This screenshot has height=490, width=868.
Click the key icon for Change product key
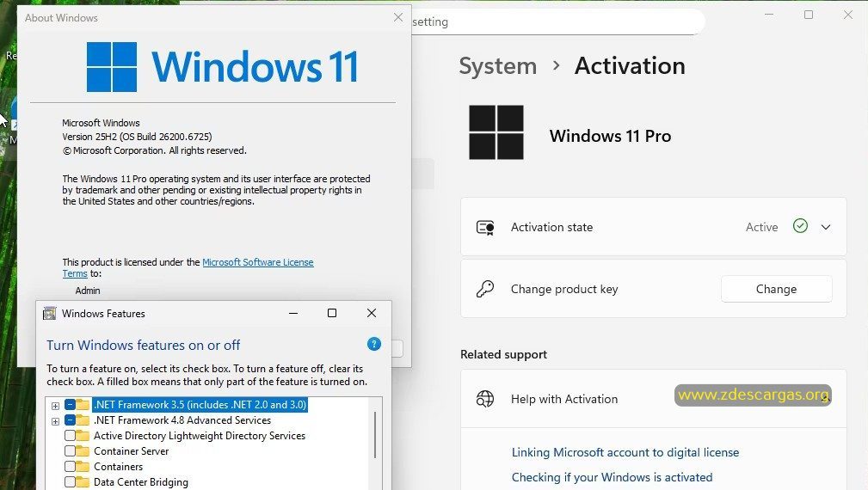485,289
